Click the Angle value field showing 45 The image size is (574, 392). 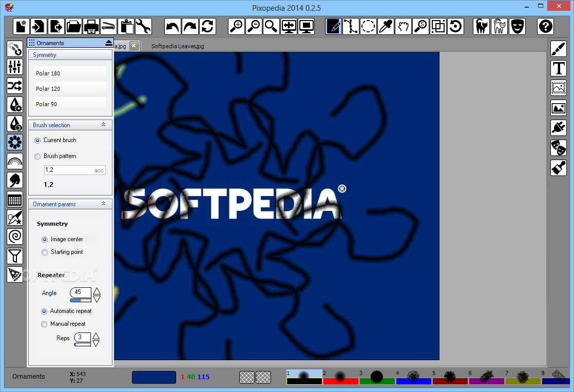[81, 292]
